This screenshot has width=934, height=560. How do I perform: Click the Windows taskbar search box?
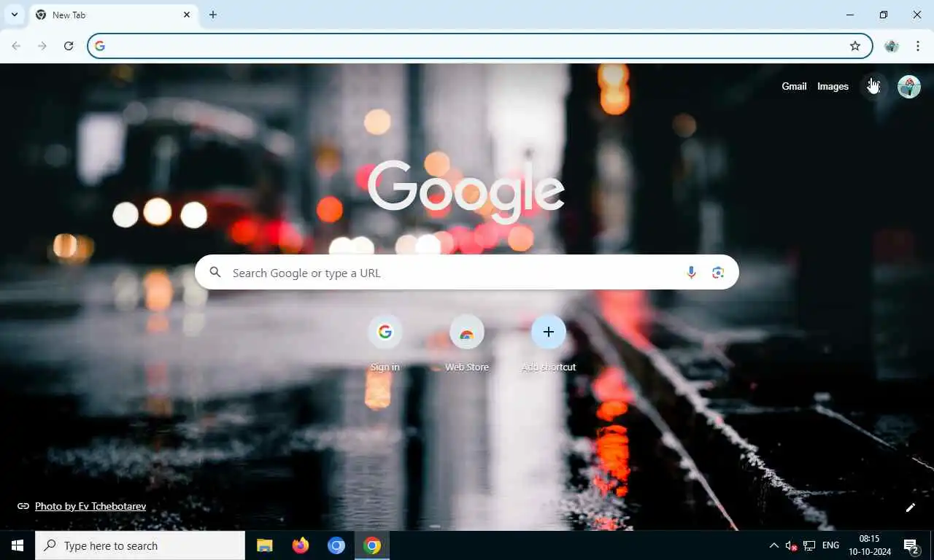coord(140,545)
